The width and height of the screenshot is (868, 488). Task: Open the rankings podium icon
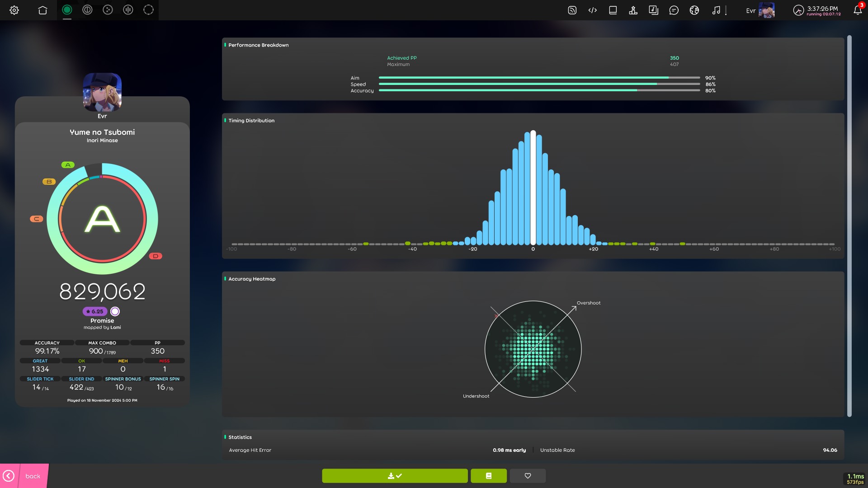pyautogui.click(x=633, y=10)
